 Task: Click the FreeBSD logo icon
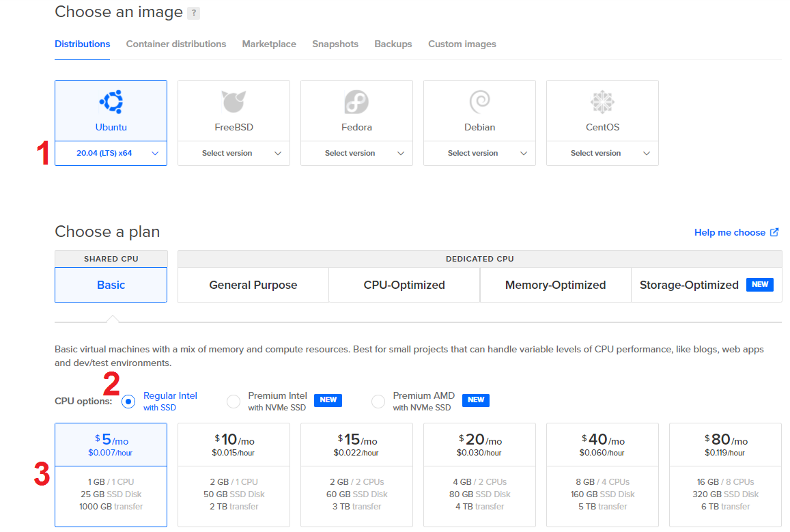pos(234,102)
